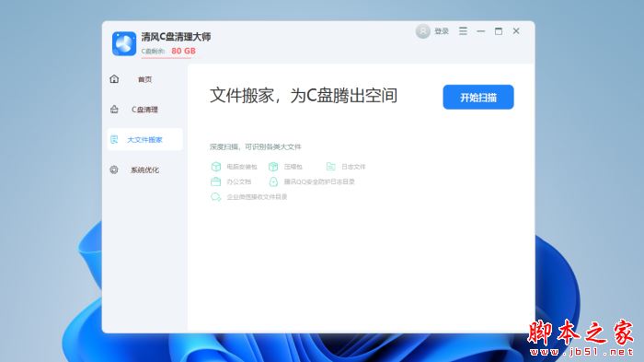Click the 办公文档 briefcase icon
This screenshot has width=644, height=362.
point(215,181)
